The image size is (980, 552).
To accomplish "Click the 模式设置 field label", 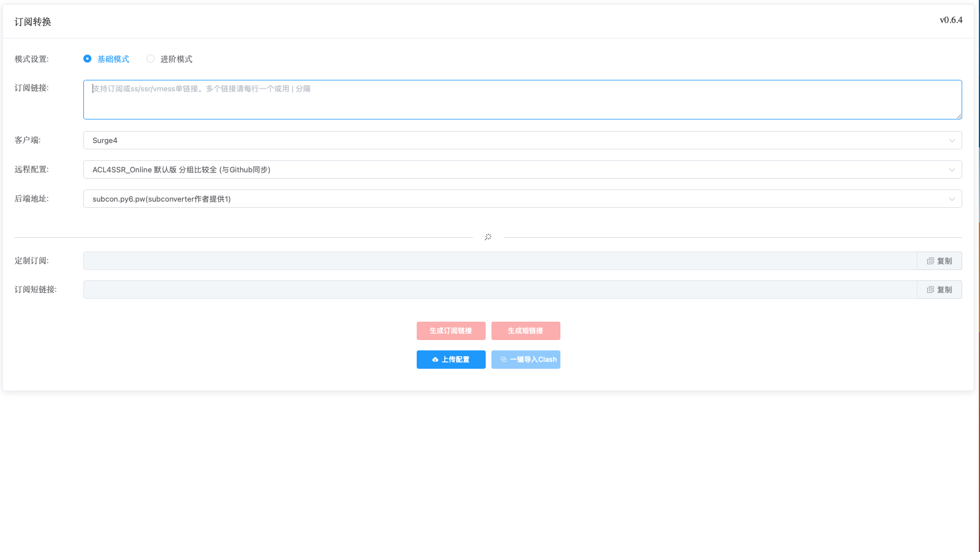I will tap(32, 59).
